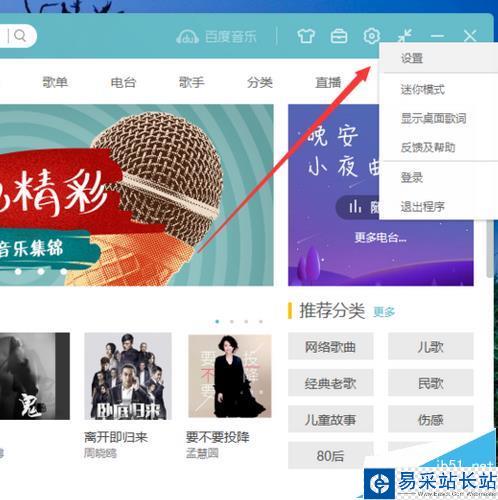Click the 更多电台 link

coord(380,237)
